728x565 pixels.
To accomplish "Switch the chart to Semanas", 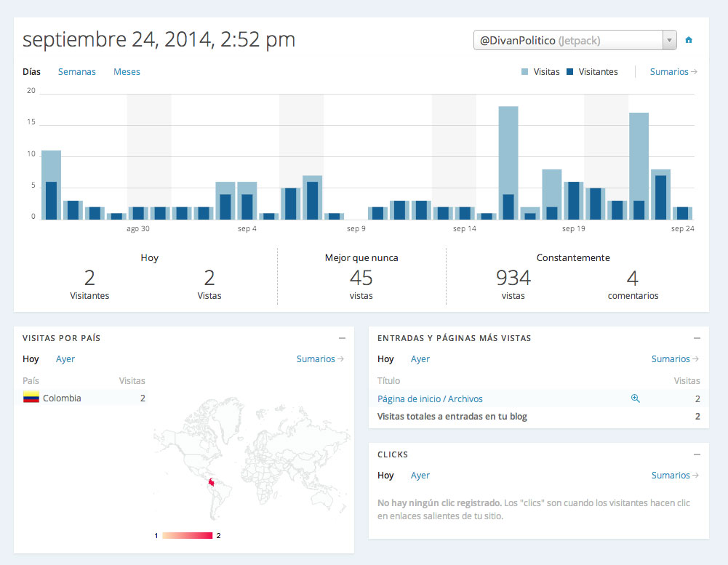I will click(76, 72).
